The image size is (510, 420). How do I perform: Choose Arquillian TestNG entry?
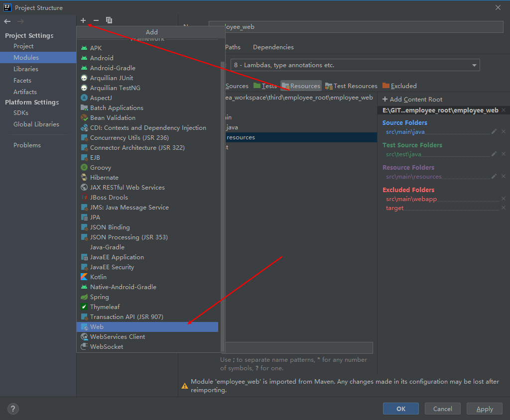pyautogui.click(x=147, y=88)
